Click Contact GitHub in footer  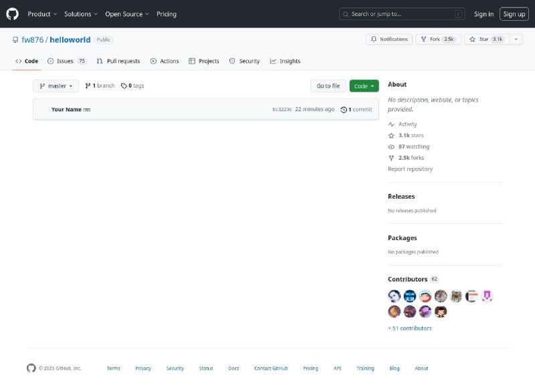[271, 369]
